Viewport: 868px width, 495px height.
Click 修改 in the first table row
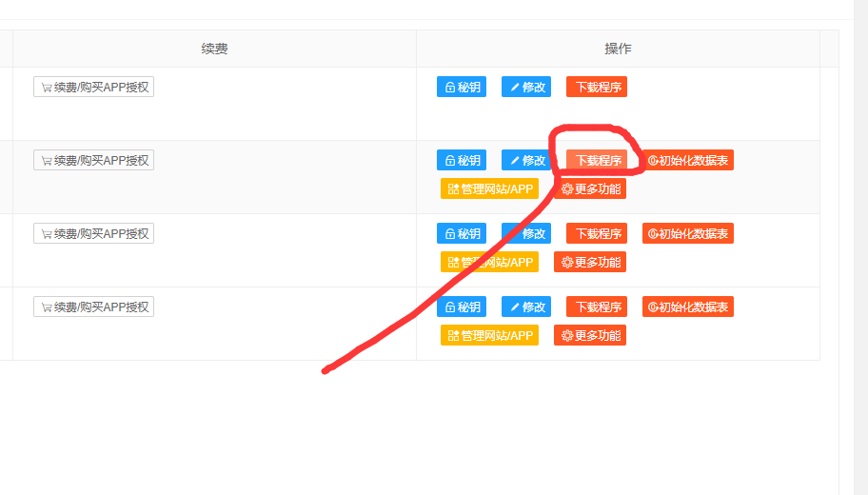pyautogui.click(x=526, y=87)
